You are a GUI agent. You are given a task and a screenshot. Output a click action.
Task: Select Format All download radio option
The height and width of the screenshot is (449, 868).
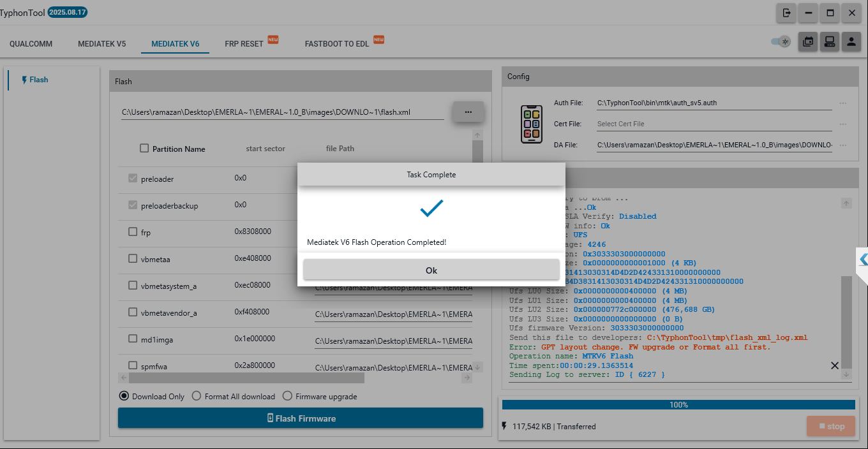(197, 396)
